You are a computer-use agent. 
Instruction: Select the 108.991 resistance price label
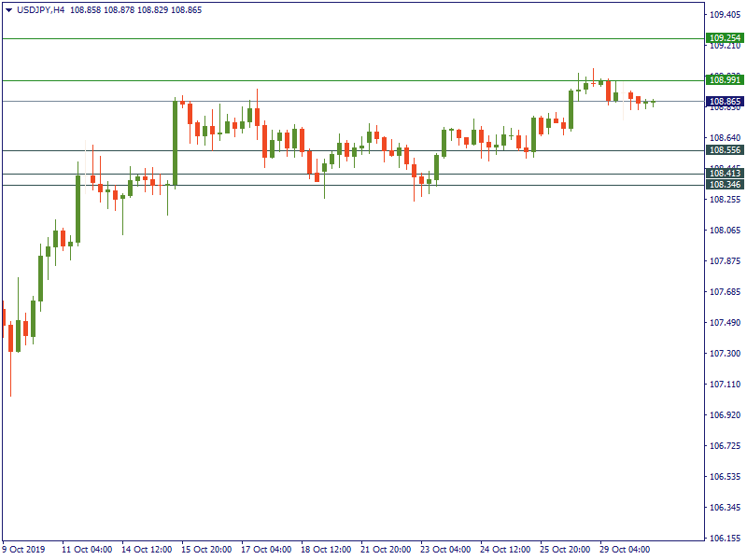pos(725,80)
